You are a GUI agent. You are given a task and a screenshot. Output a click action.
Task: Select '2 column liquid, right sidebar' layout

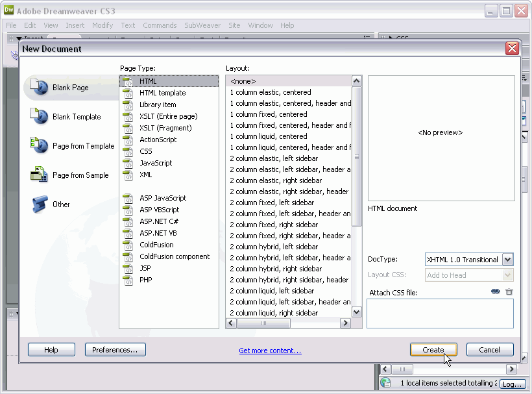tap(289, 313)
